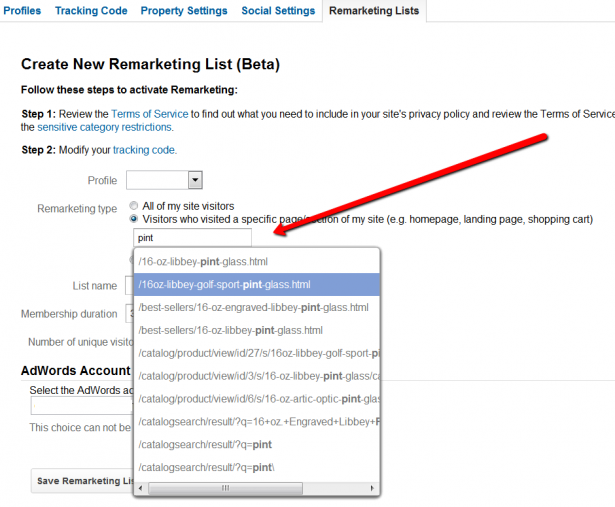Click the AdWords account selection field
The image size is (615, 507).
coord(82,406)
